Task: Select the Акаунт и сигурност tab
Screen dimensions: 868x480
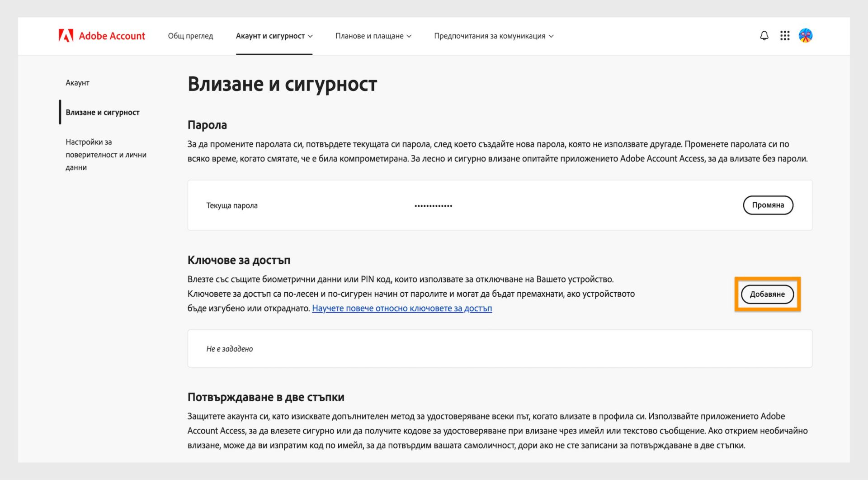Action: pyautogui.click(x=270, y=36)
